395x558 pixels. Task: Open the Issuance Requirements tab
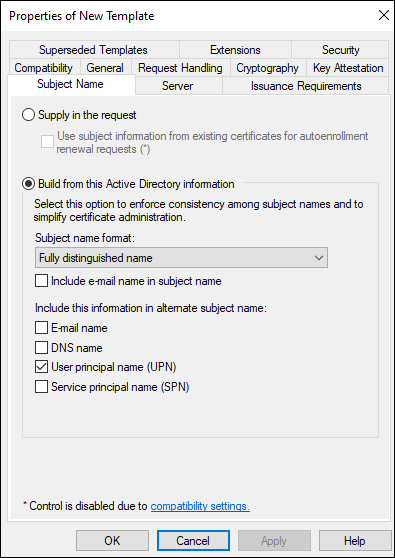(x=306, y=86)
